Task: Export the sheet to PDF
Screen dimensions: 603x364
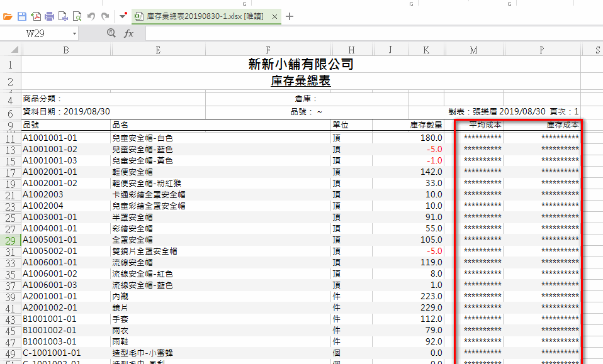Action: (36, 16)
